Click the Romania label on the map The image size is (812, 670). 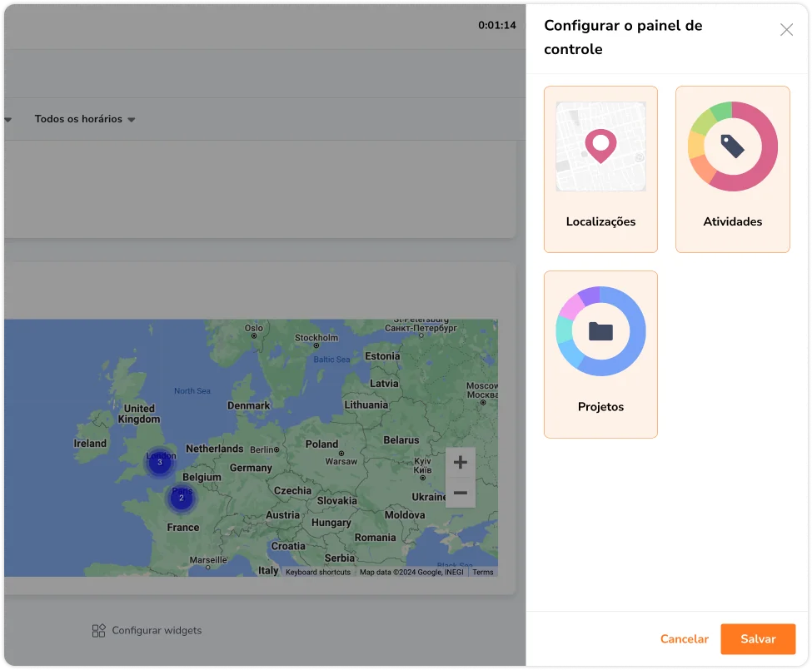375,538
